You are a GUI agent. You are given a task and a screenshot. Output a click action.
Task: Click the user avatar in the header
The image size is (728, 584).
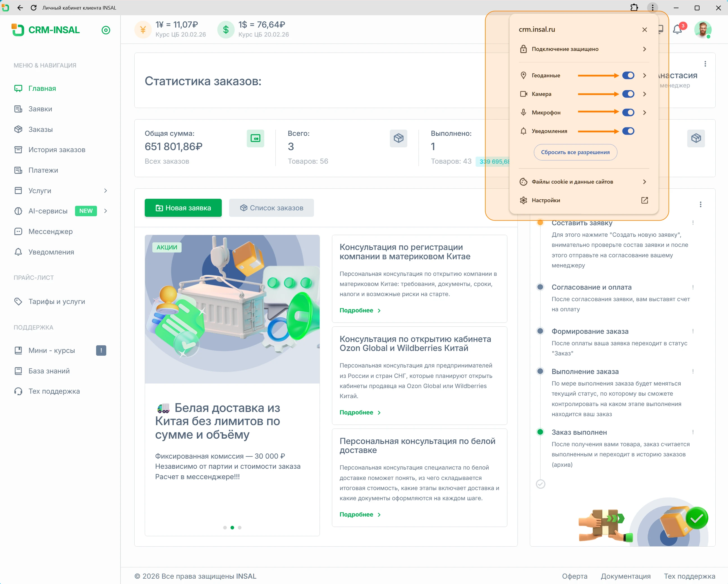tap(703, 29)
